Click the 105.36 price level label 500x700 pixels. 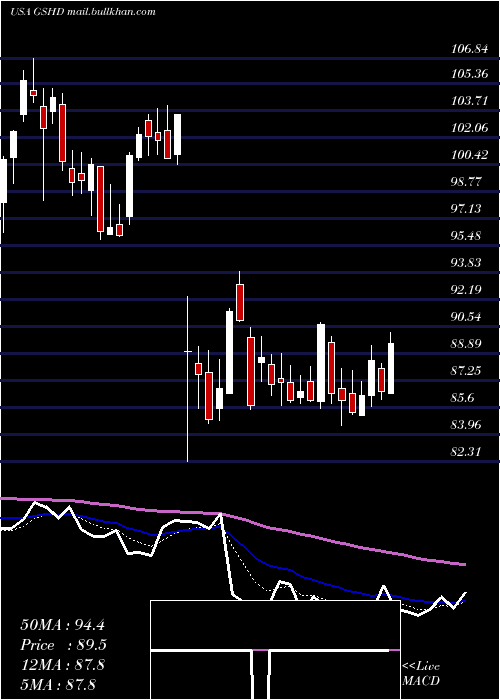pyautogui.click(x=469, y=74)
